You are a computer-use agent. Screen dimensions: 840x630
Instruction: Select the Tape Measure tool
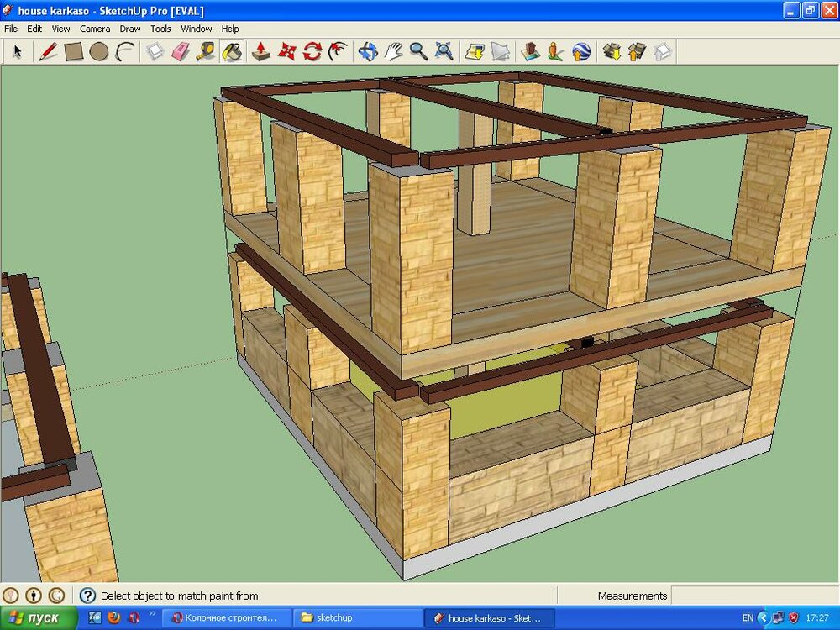tap(206, 52)
